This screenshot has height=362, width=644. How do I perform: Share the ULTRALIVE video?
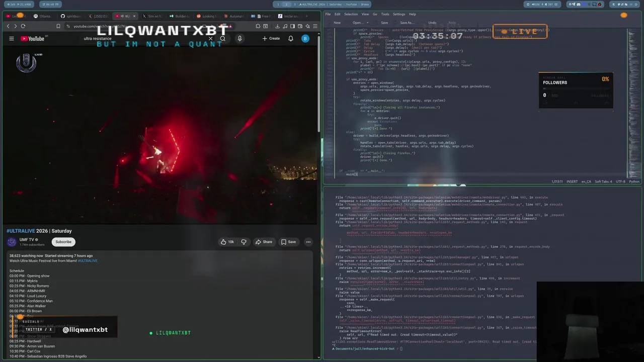pos(264,242)
